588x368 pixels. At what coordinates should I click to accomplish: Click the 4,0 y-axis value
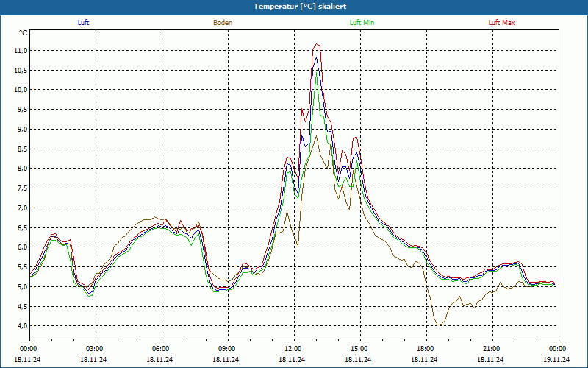(22, 325)
